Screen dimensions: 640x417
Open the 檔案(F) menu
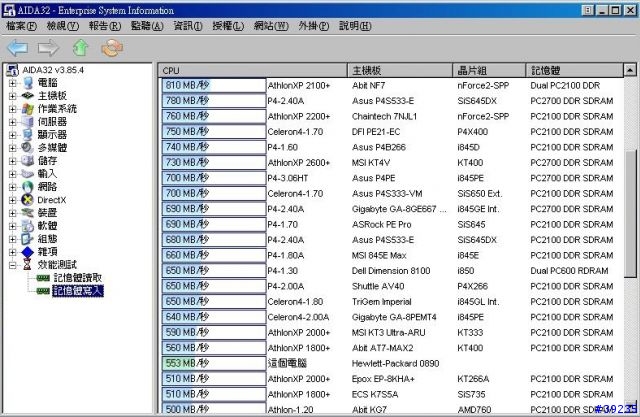(x=21, y=26)
